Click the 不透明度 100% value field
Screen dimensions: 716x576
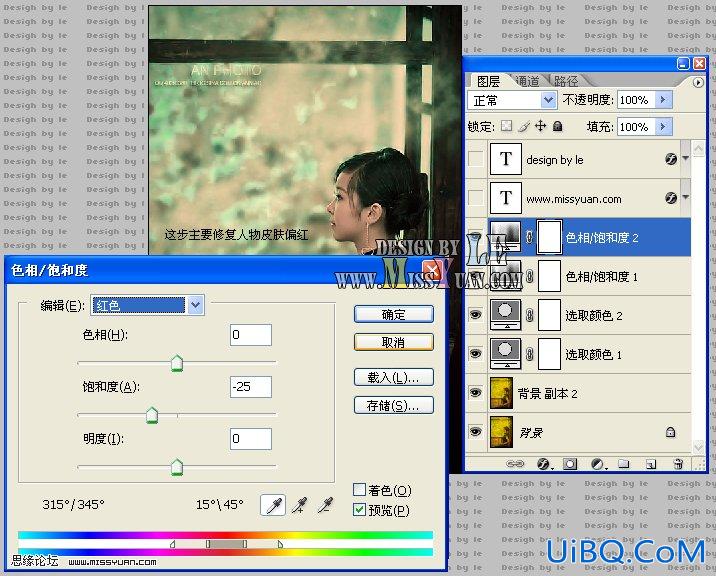[x=637, y=100]
